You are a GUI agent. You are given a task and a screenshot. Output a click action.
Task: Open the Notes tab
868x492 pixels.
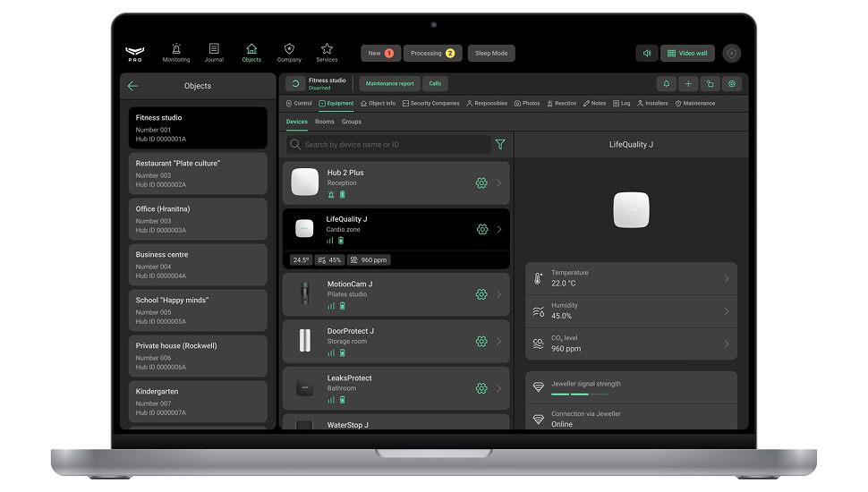coord(594,104)
